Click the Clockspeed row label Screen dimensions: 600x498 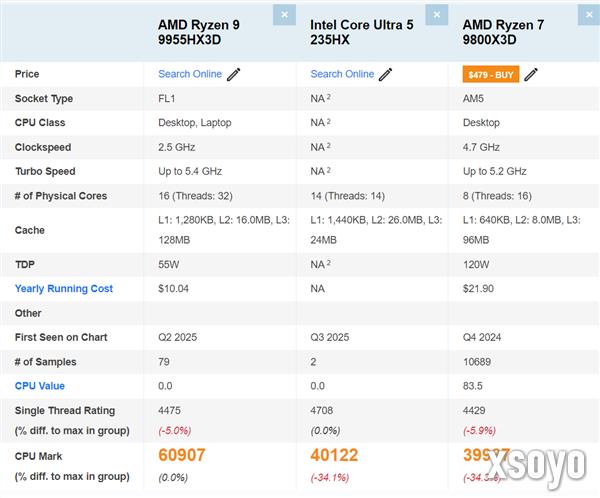pyautogui.click(x=43, y=147)
